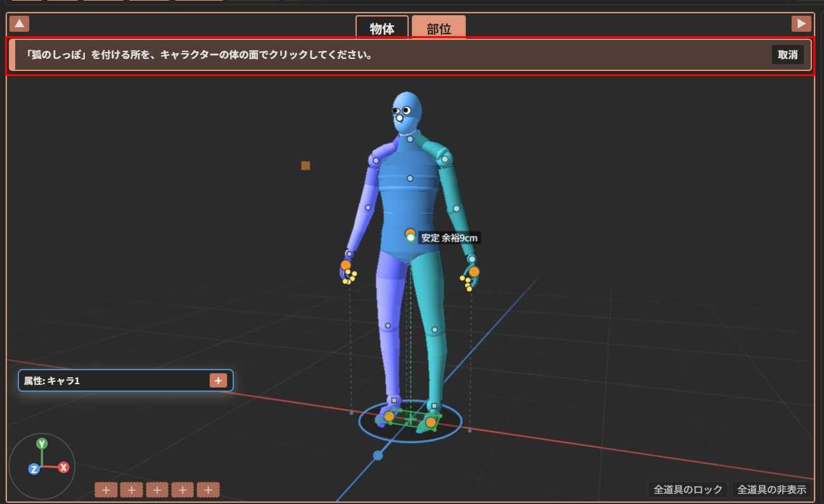
Task: Click the white center-of-gravity marker on hips
Action: [411, 238]
